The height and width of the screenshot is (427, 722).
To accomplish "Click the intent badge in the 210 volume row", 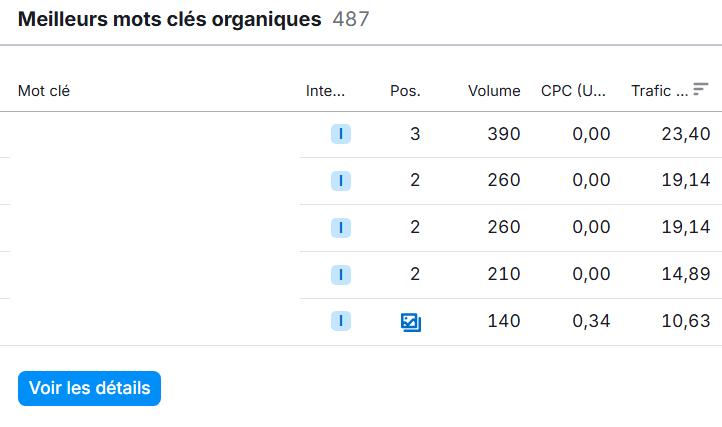I will (x=341, y=275).
